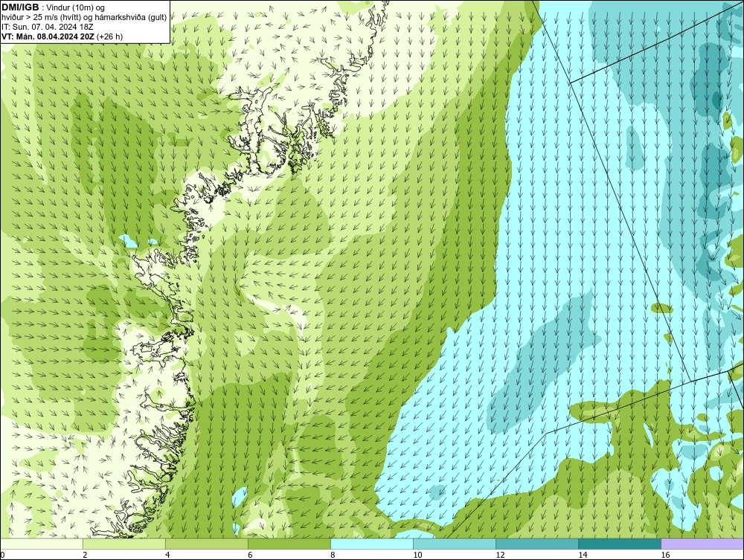Click the 2–4 m/s light green swatch
Image resolution: width=744 pixels, height=560 pixels.
pos(124,544)
